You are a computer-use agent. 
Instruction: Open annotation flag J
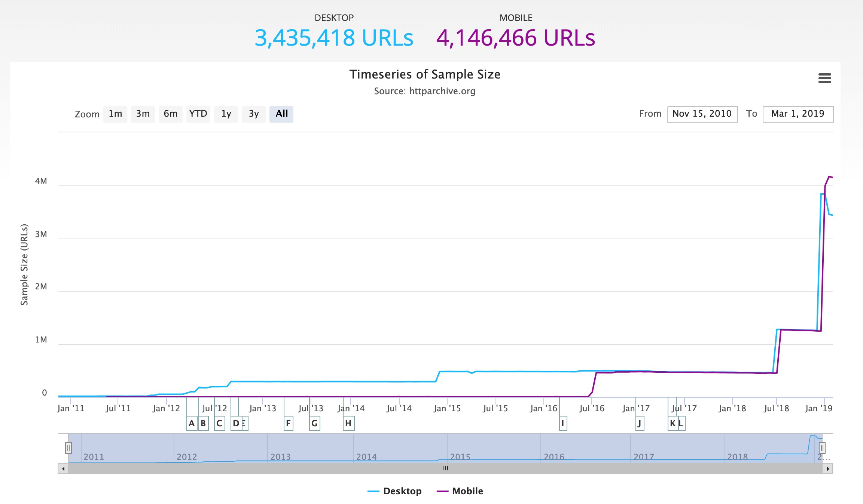[640, 423]
